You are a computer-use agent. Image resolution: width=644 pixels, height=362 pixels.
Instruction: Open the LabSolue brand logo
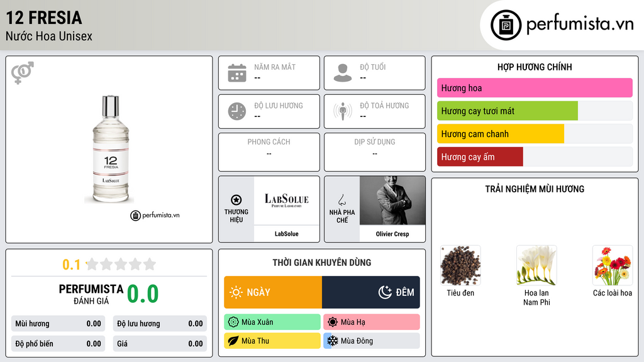[286, 200]
